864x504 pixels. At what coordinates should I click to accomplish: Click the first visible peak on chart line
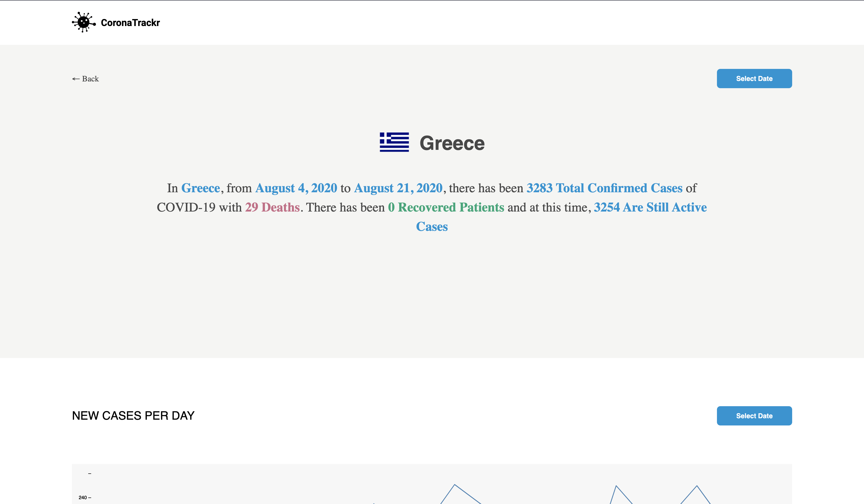click(x=455, y=485)
